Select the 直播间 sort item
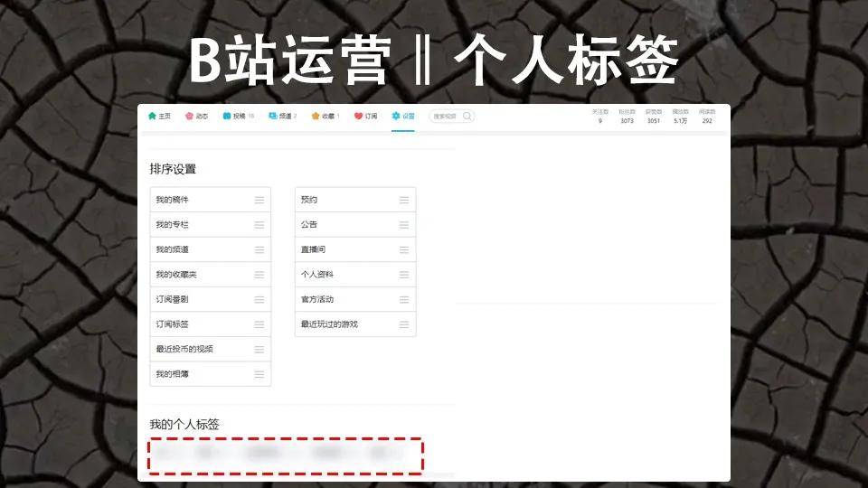Viewport: 868px width, 488px height. [x=355, y=249]
